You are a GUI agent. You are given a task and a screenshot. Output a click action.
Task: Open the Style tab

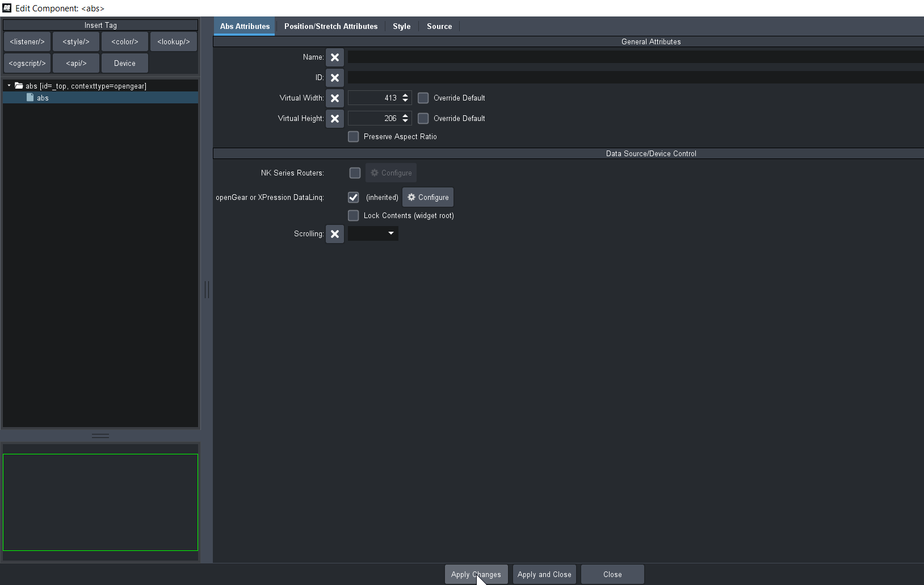coord(402,27)
